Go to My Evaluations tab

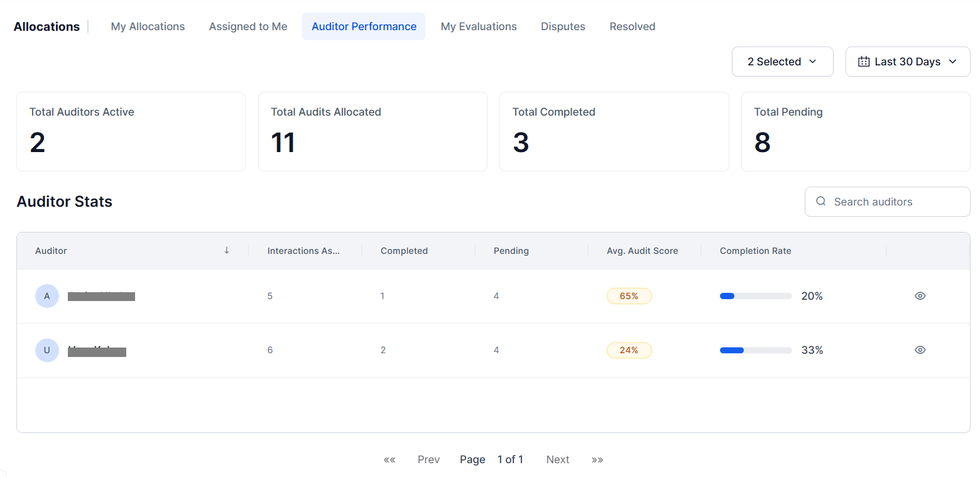pyautogui.click(x=479, y=26)
